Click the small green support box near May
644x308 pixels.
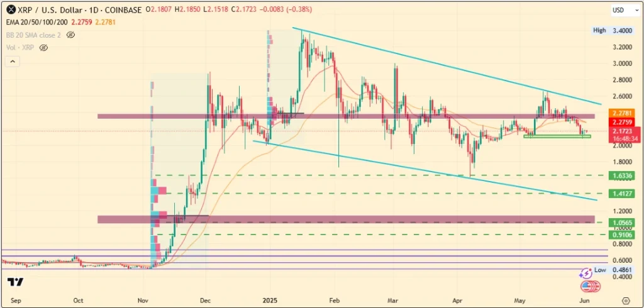click(557, 136)
